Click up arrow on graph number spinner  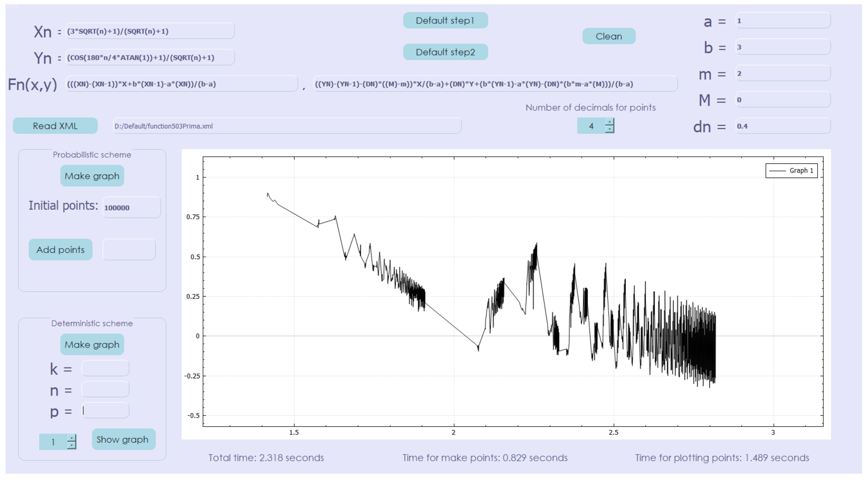[x=71, y=438]
